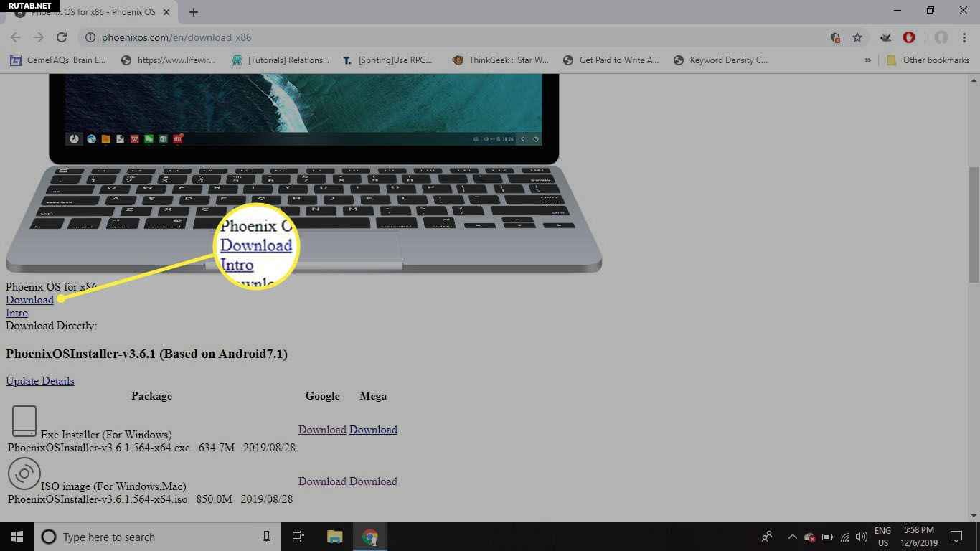
Task: Click the taskbar microphone icon
Action: pyautogui.click(x=266, y=537)
